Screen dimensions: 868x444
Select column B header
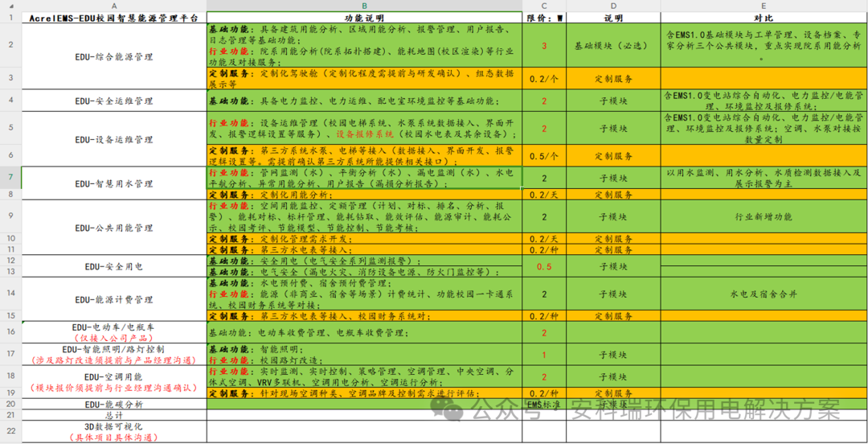click(364, 5)
